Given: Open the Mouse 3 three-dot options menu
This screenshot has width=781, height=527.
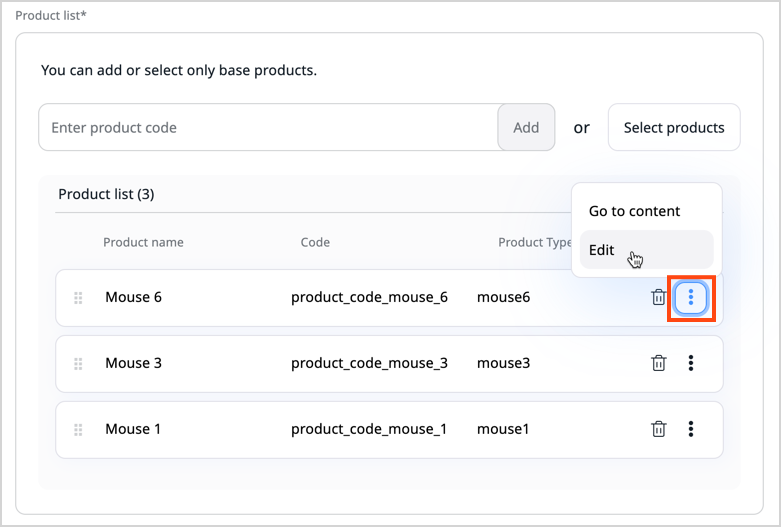Looking at the screenshot, I should tap(691, 363).
